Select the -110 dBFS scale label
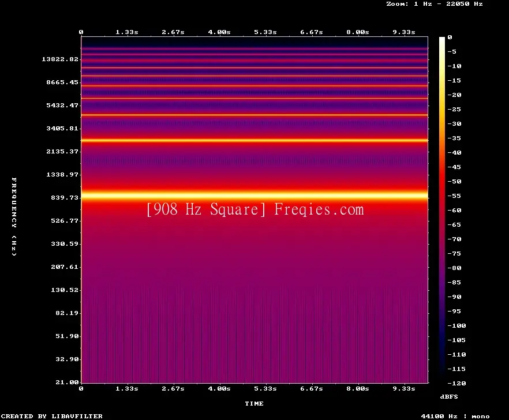This screenshot has height=420, width=509. (x=456, y=354)
